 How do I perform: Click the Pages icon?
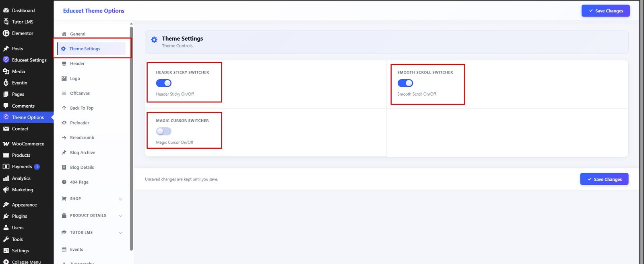(6, 94)
